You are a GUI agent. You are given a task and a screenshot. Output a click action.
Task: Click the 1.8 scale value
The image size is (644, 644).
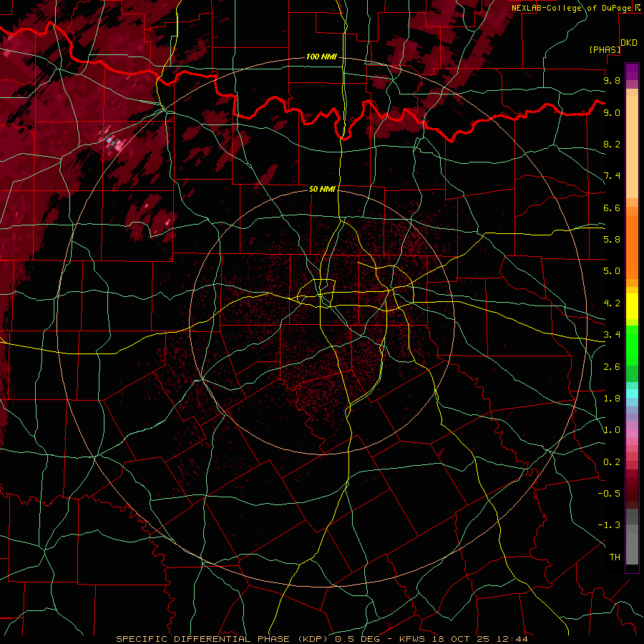[612, 399]
